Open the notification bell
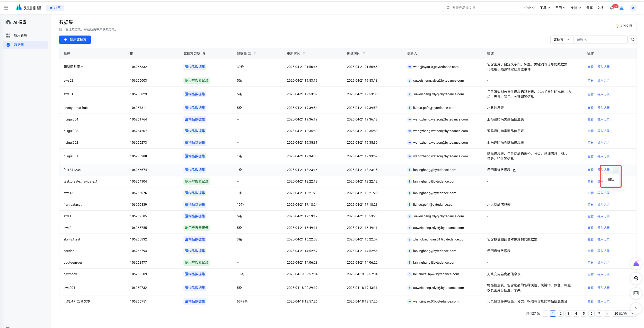Image resolution: width=644 pixels, height=328 pixels. [x=612, y=8]
